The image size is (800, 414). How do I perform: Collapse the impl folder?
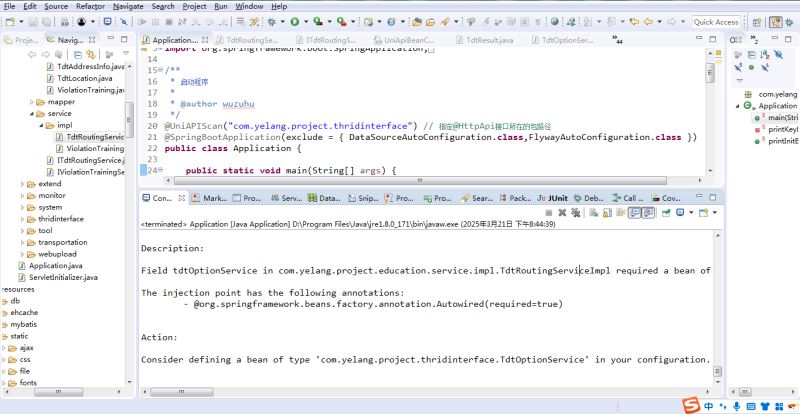pyautogui.click(x=41, y=126)
